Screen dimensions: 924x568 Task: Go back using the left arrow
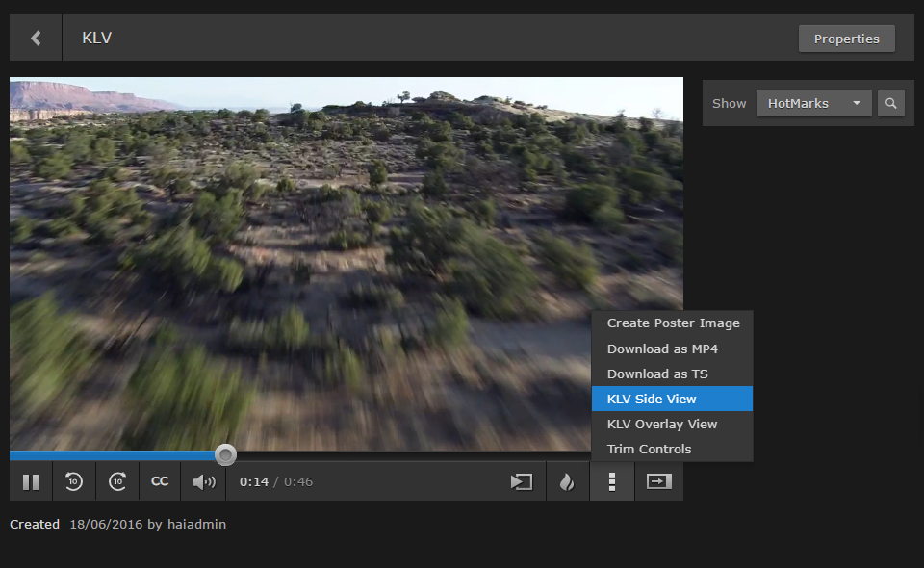35,39
